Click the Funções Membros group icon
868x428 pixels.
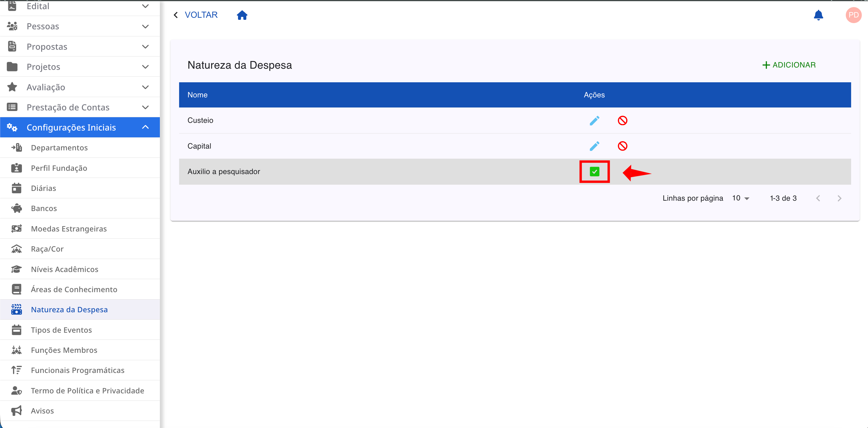click(x=17, y=350)
